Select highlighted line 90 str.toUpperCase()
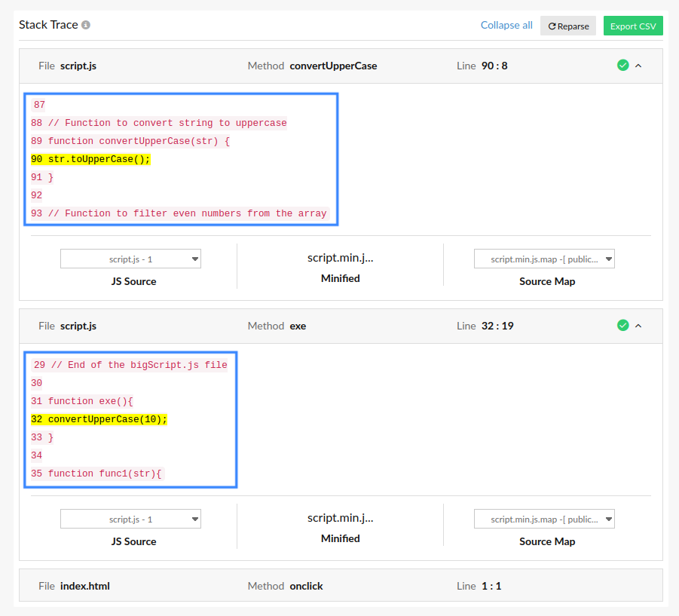Screen dimensions: 679x616 [90, 159]
